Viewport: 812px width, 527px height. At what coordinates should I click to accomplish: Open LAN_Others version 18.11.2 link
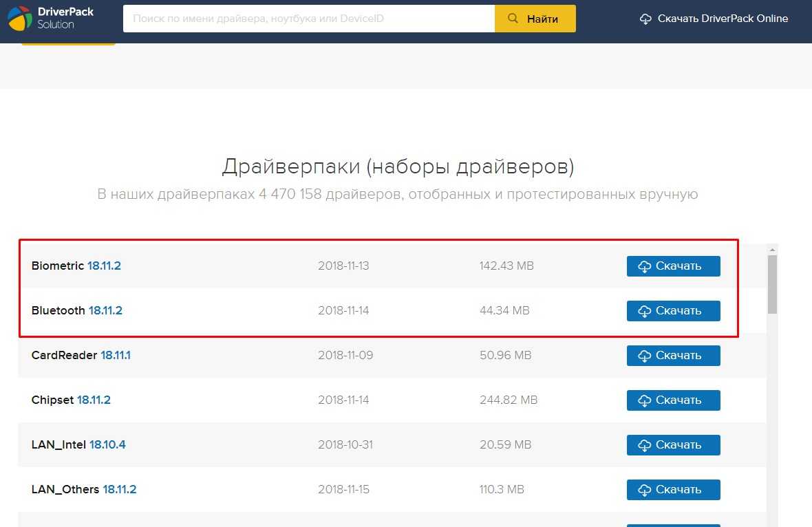(120, 489)
